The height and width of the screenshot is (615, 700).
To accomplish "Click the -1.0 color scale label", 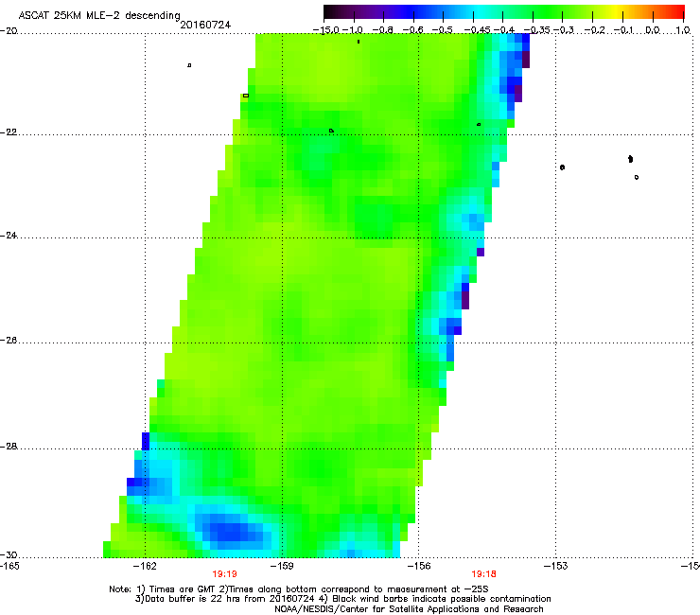I will [x=354, y=30].
